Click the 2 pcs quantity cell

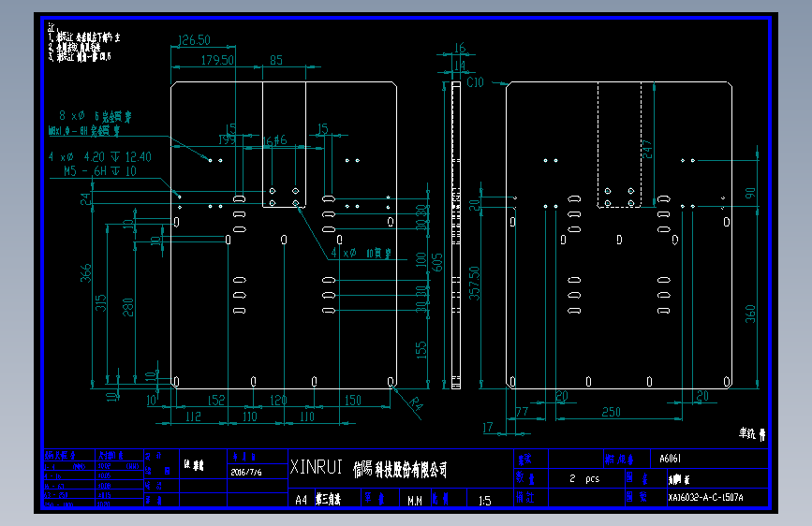pos(584,479)
